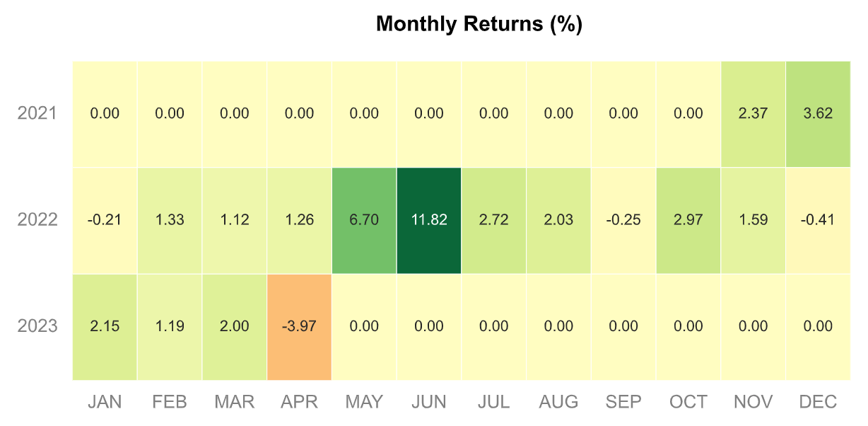Viewport: 868px width, 426px height.
Task: Select the 2023 row label
Action: click(x=37, y=327)
